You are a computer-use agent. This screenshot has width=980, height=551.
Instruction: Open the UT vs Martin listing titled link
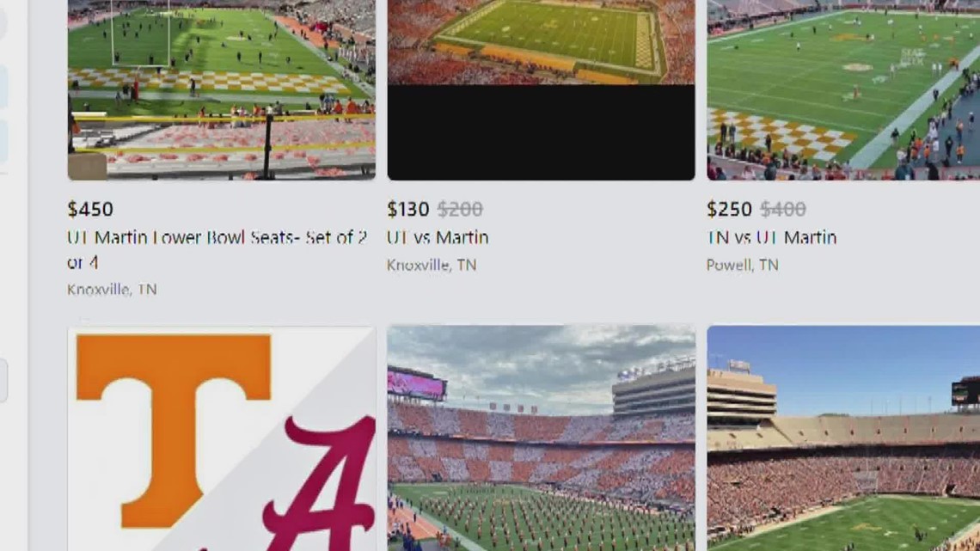coord(437,237)
